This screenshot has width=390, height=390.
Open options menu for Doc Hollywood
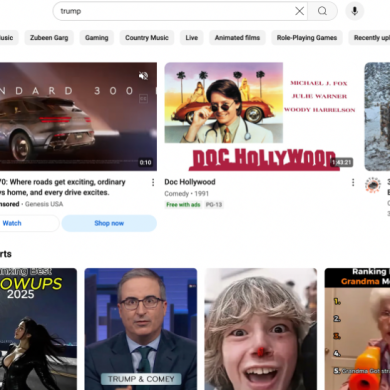click(x=353, y=182)
